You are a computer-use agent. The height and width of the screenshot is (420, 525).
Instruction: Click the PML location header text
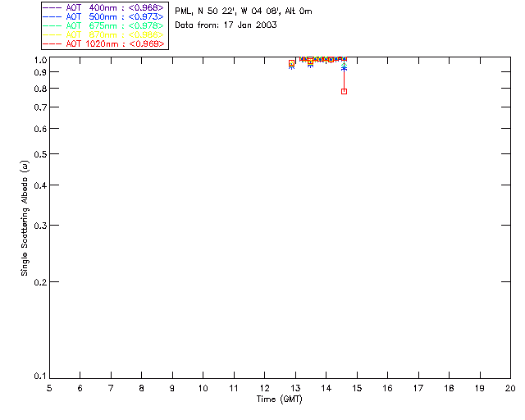(x=244, y=11)
